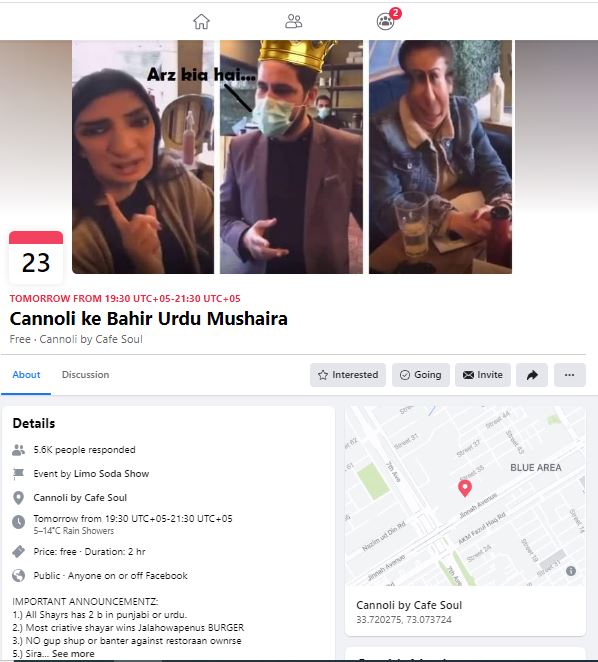Select the About tab
Image resolution: width=598 pixels, height=662 pixels.
tap(26, 374)
